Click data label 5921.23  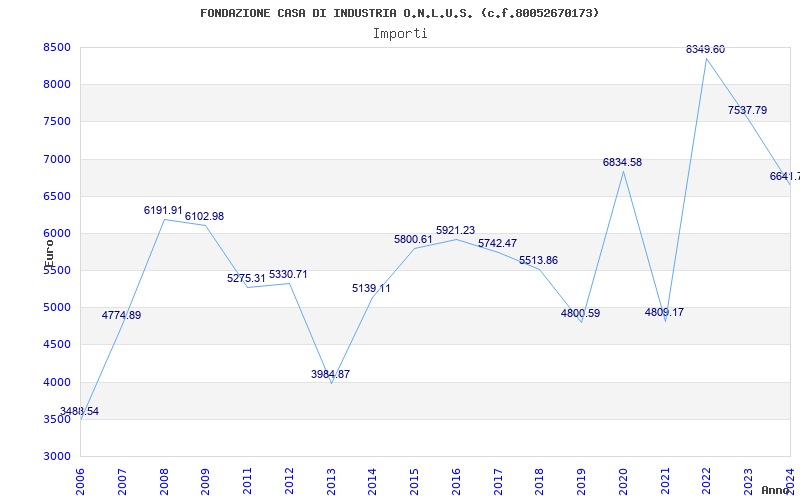[456, 231]
